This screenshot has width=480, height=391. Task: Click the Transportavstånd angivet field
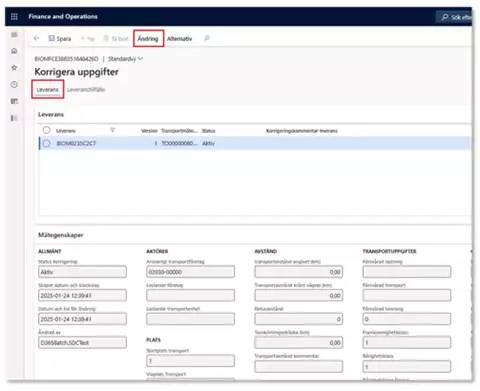point(299,272)
